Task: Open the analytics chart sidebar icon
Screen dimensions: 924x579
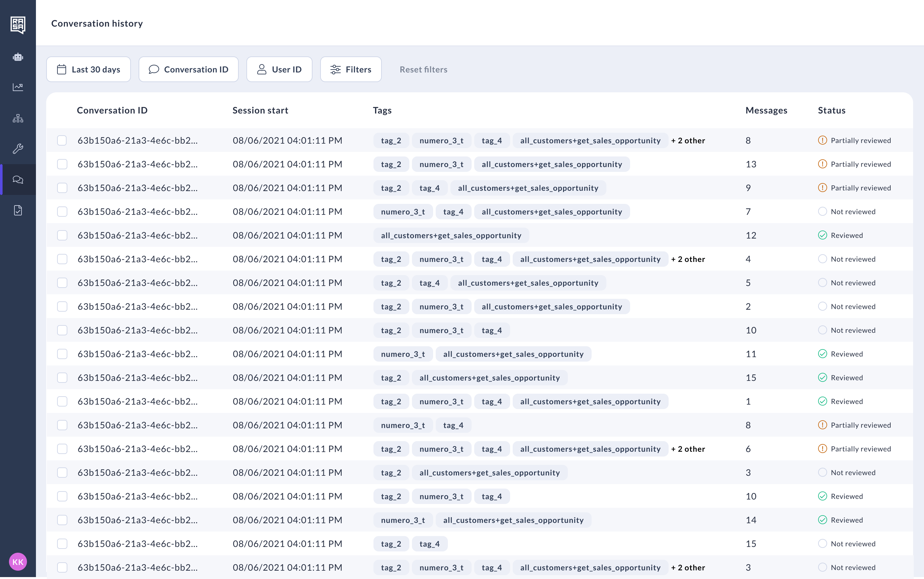Action: click(18, 87)
